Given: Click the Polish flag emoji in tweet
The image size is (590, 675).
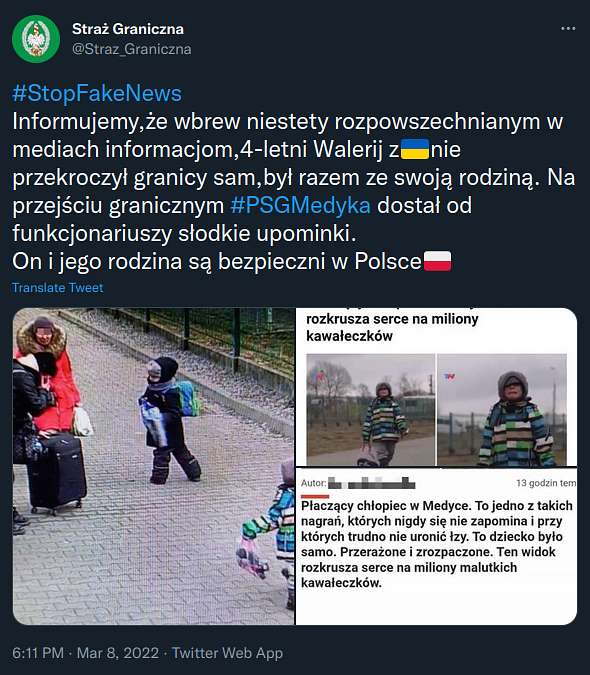Looking at the screenshot, I should tap(437, 261).
